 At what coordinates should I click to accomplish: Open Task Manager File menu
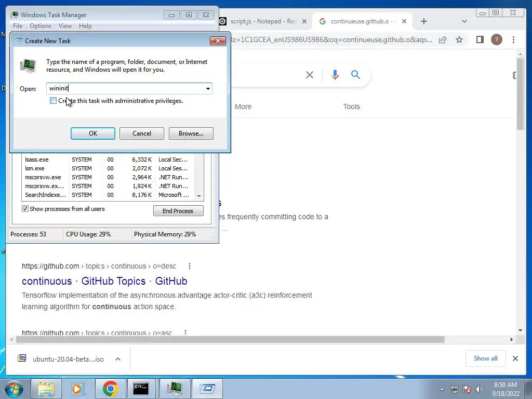(x=18, y=26)
